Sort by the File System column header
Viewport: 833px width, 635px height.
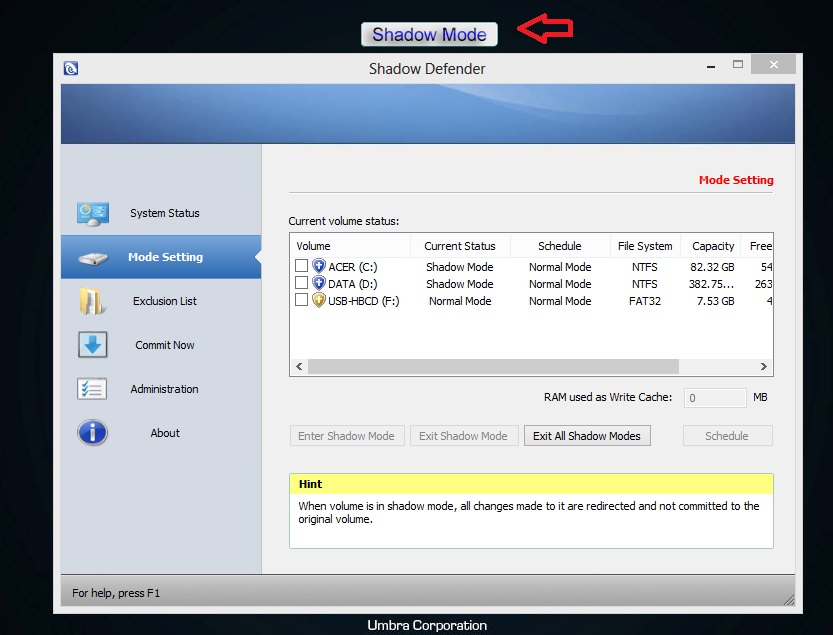[645, 246]
